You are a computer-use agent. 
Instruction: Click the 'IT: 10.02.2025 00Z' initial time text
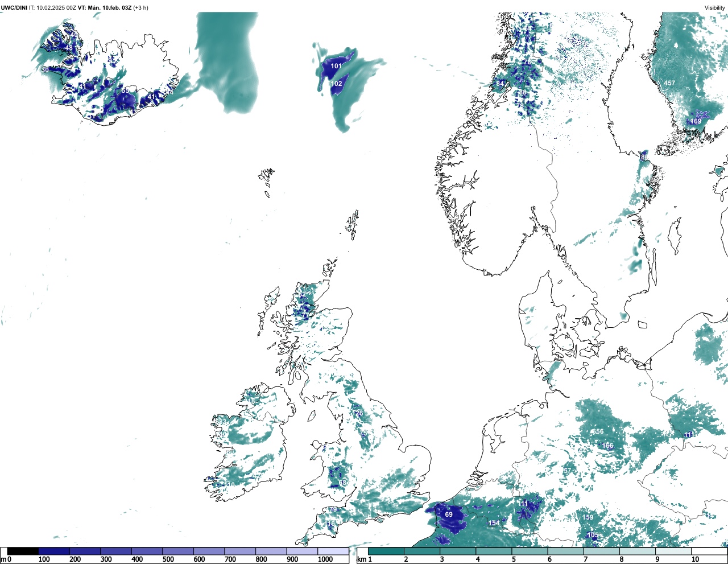[52, 8]
